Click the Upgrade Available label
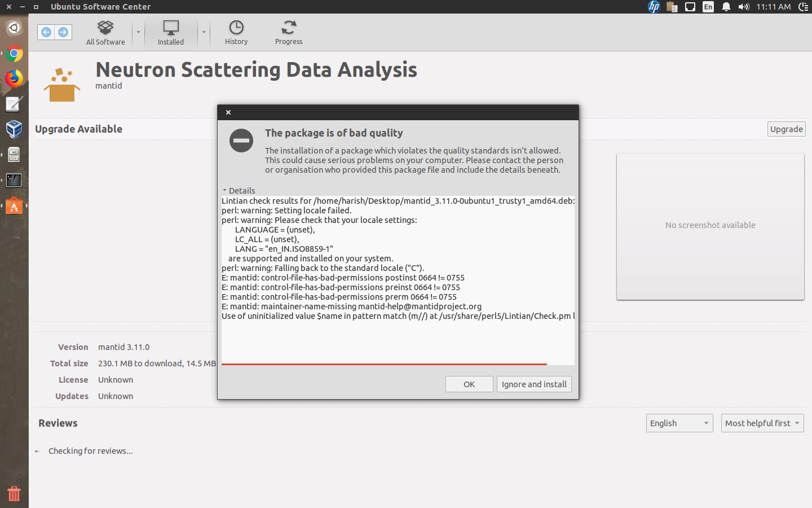The width and height of the screenshot is (812, 508). click(x=79, y=129)
